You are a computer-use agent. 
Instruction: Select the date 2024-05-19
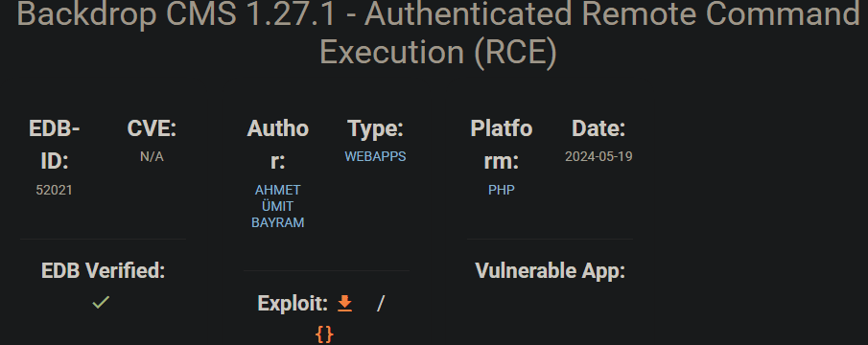(598, 156)
